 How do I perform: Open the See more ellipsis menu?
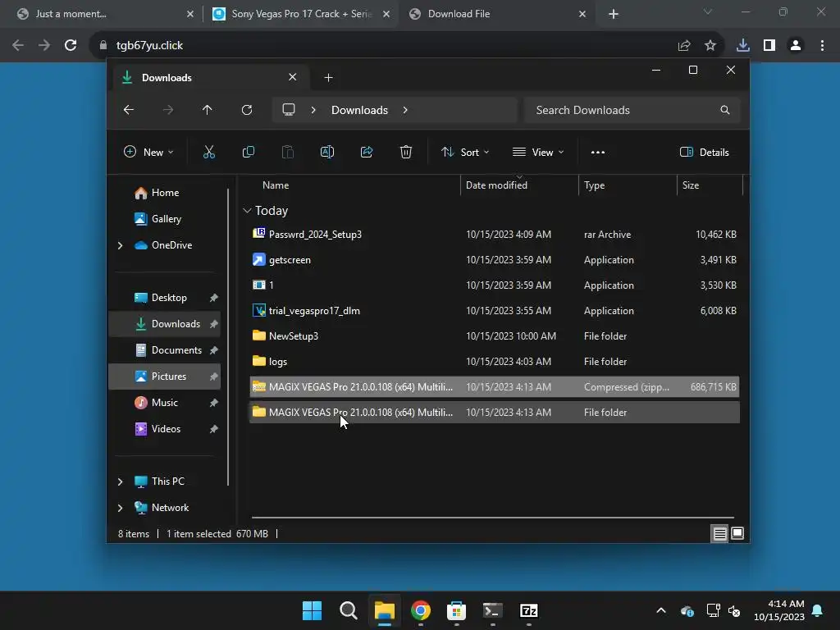tap(597, 152)
